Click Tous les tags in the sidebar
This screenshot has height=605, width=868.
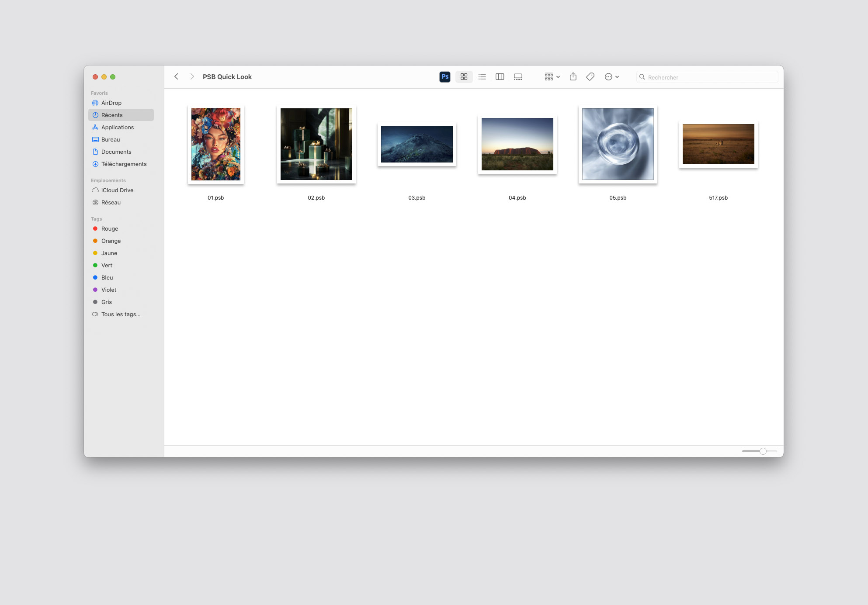[x=120, y=314]
